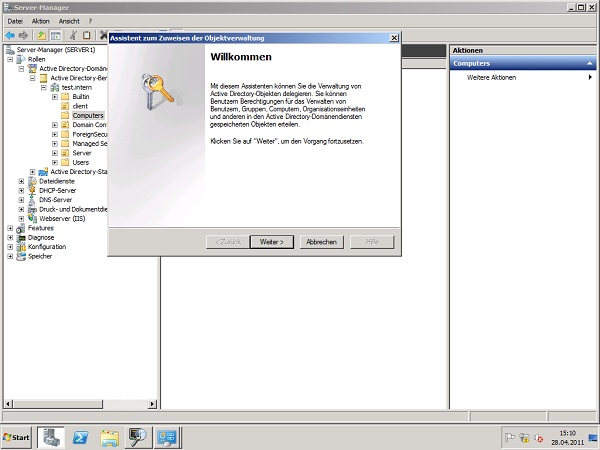The height and width of the screenshot is (450, 600).
Task: Click the Delete X toolbar icon
Action: (103, 36)
